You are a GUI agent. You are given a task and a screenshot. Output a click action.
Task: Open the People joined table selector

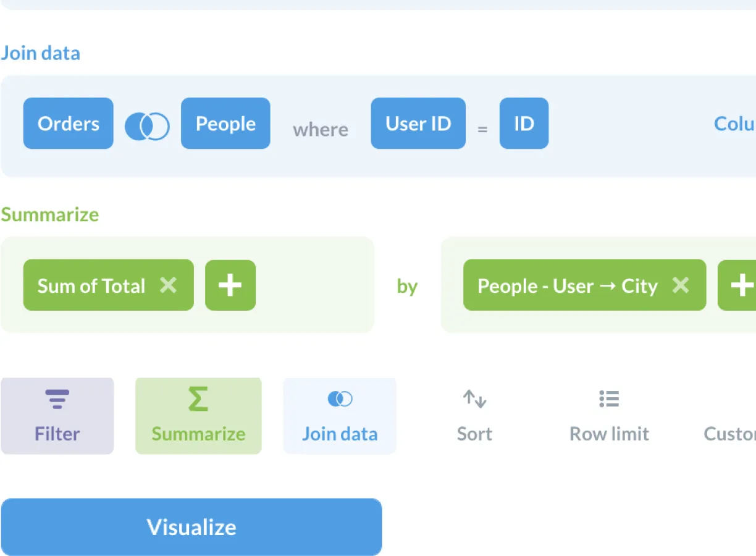(x=225, y=124)
